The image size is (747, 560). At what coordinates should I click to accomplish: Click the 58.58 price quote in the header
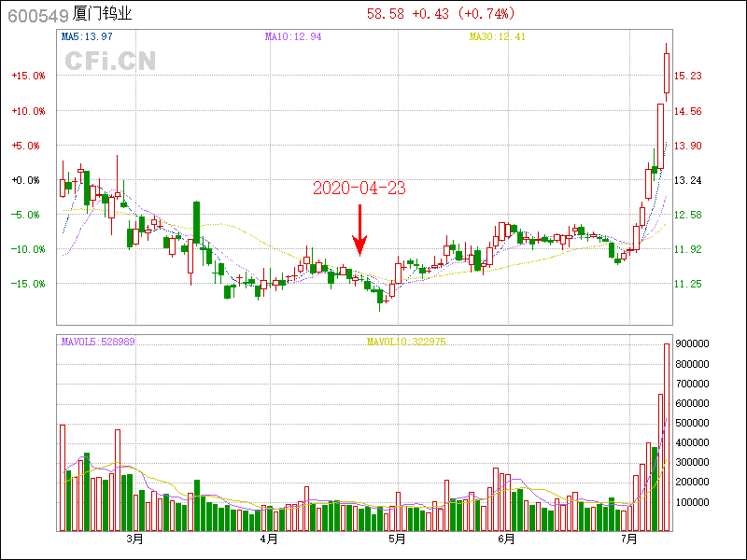pos(384,14)
